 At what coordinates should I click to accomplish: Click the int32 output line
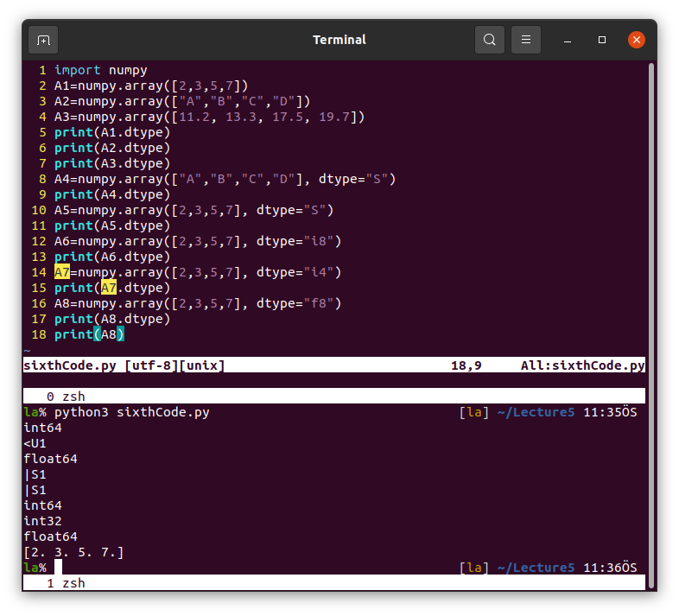point(42,521)
